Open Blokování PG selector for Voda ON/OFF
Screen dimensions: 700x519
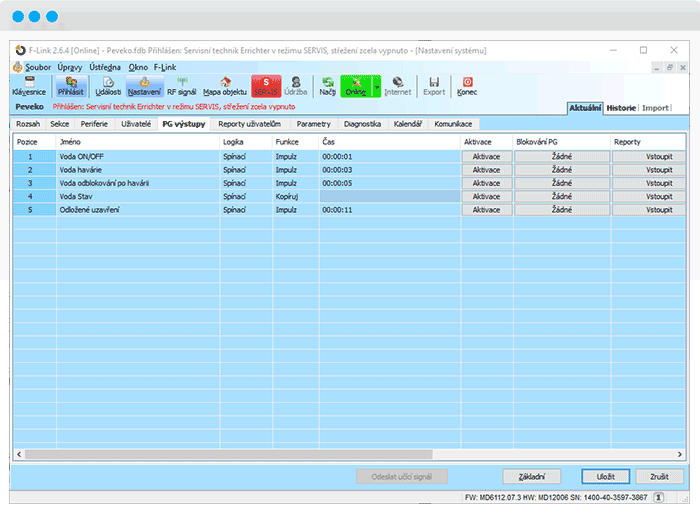click(x=561, y=157)
